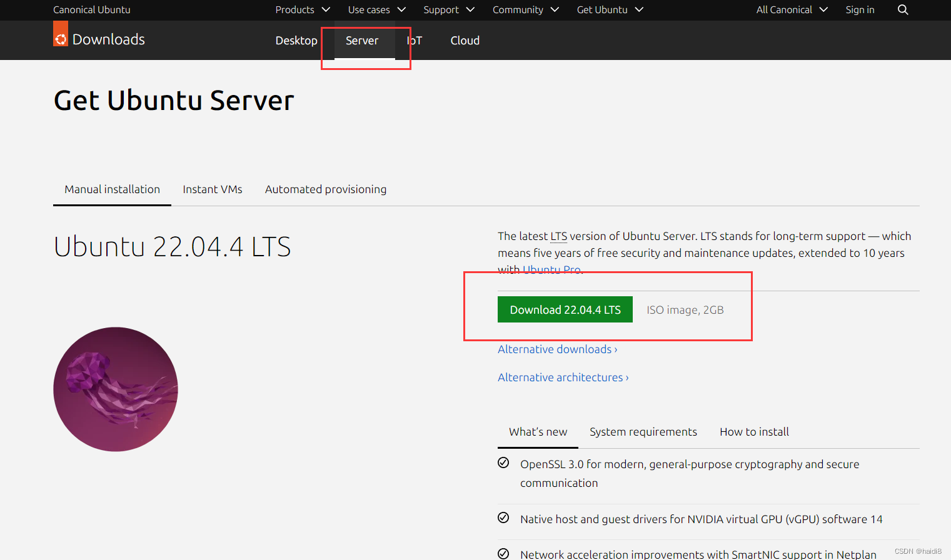Click the OpenSSL 3.0 feature text
Screen dimensions: 951x560
point(690,474)
